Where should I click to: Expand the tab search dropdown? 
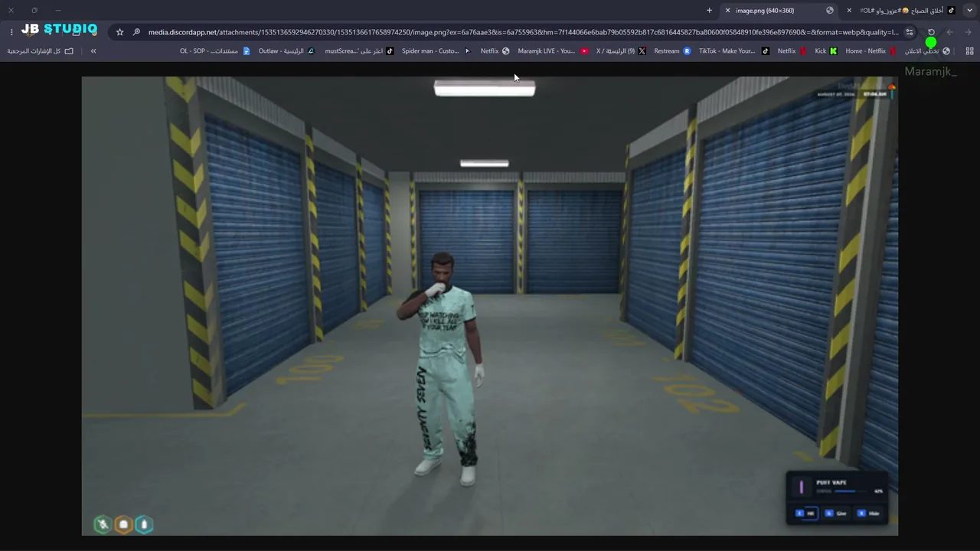point(969,11)
